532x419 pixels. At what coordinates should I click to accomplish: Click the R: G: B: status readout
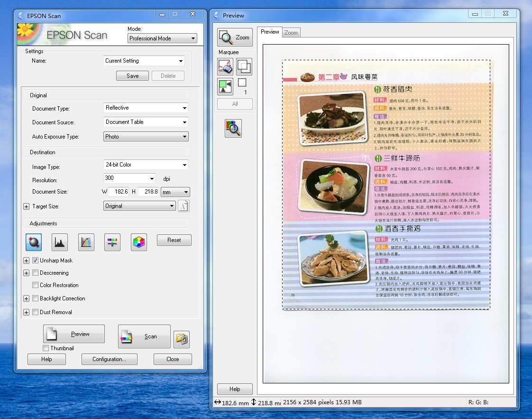coord(478,402)
